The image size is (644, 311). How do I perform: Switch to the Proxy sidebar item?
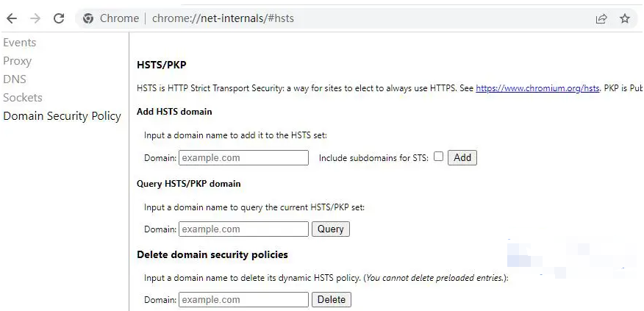(17, 61)
